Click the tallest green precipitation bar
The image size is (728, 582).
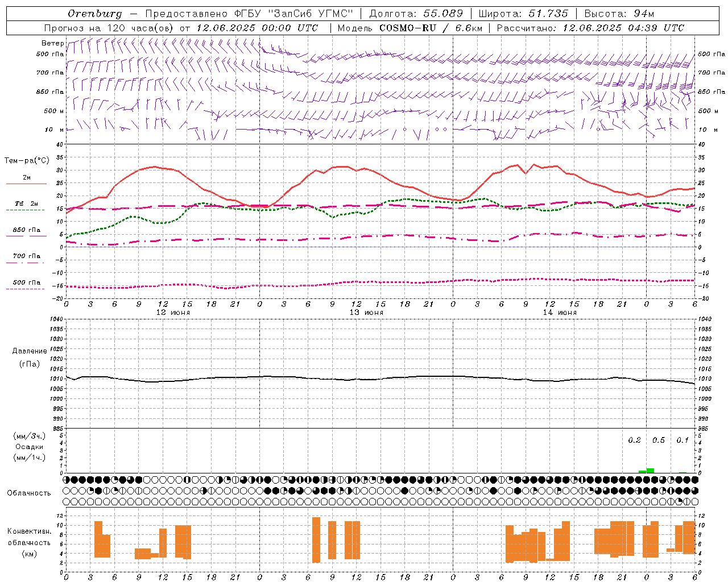pos(650,471)
